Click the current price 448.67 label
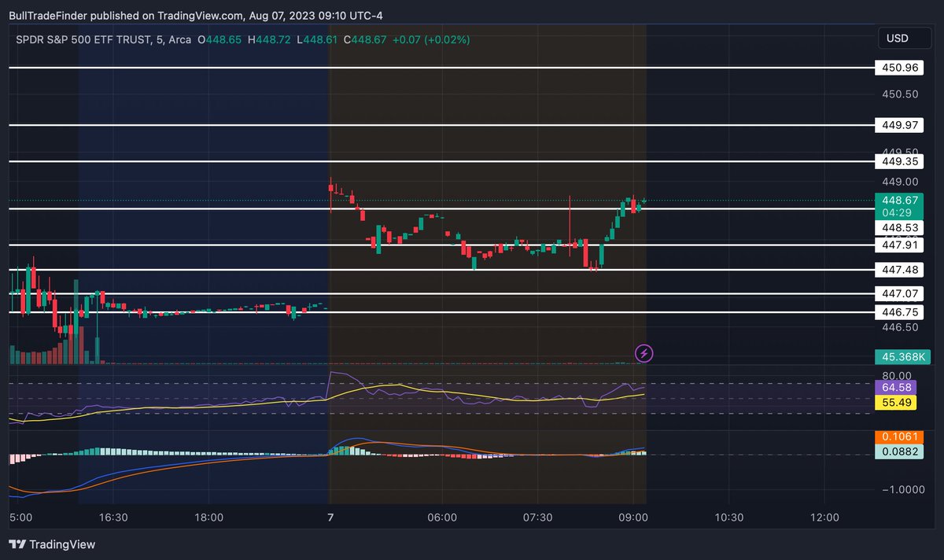This screenshot has width=944, height=560. pyautogui.click(x=900, y=201)
